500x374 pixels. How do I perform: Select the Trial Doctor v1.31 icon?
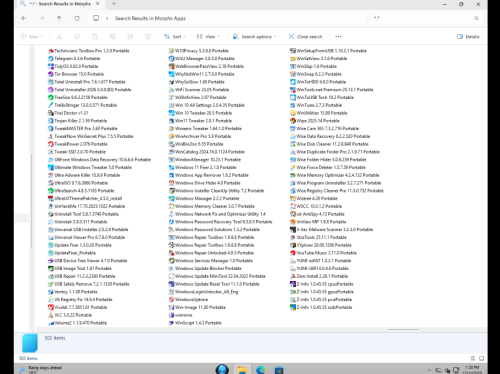(51, 113)
